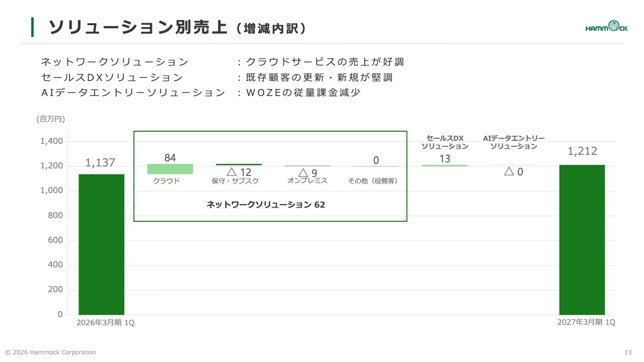The image size is (644, 362).
Task: Click the slide title ソリューション別売上
Action: [137, 28]
